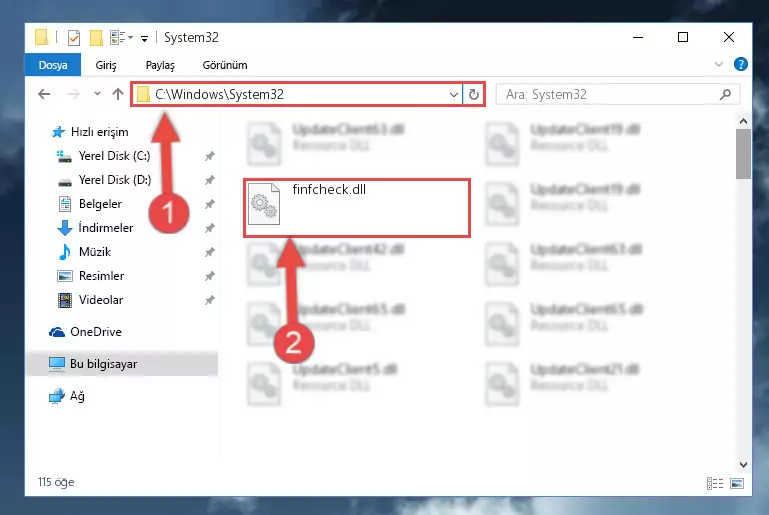Expand the ribbon with the chevron
This screenshot has width=769, height=515.
coord(718,64)
